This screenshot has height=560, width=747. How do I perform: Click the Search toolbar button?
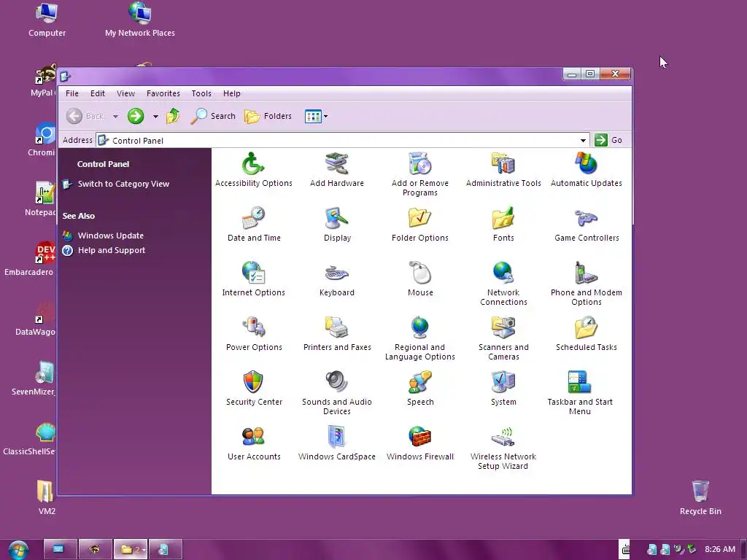[213, 116]
